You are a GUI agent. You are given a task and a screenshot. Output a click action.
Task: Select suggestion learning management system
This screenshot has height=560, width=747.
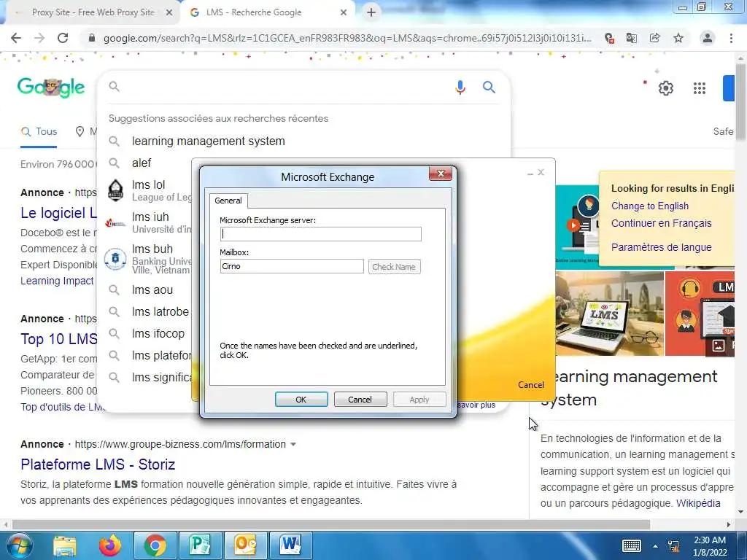pos(208,141)
